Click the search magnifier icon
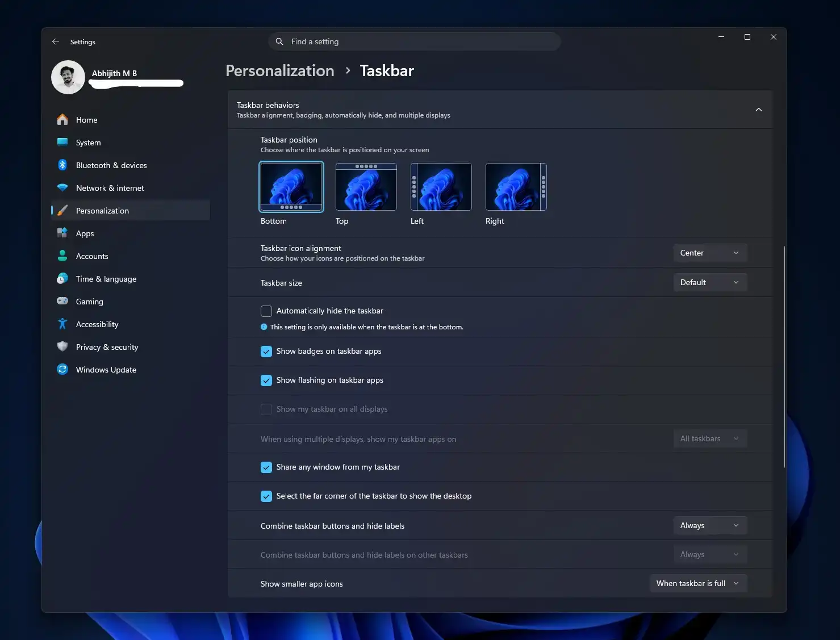This screenshot has height=640, width=840. (279, 41)
